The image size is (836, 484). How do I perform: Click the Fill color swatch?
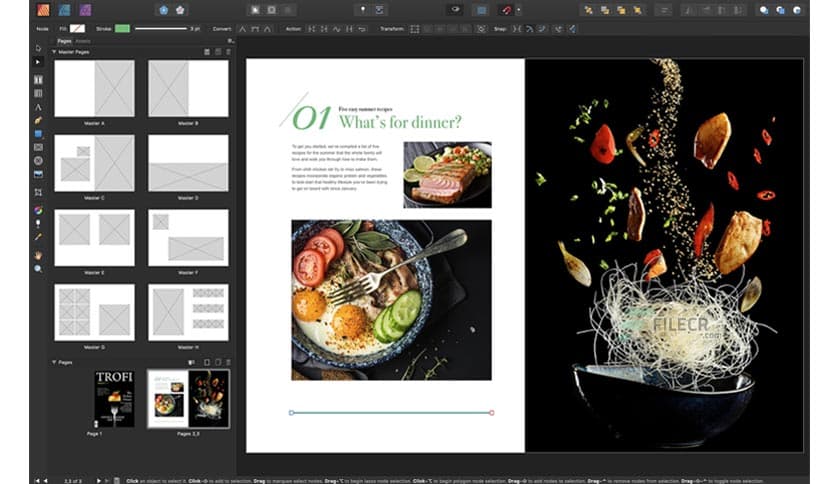click(77, 28)
